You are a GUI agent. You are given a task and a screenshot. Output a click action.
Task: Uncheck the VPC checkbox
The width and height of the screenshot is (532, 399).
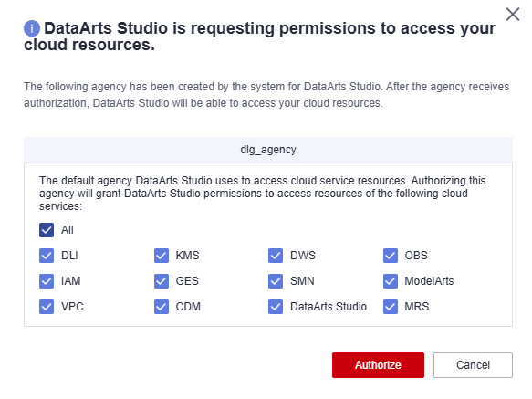(x=47, y=307)
